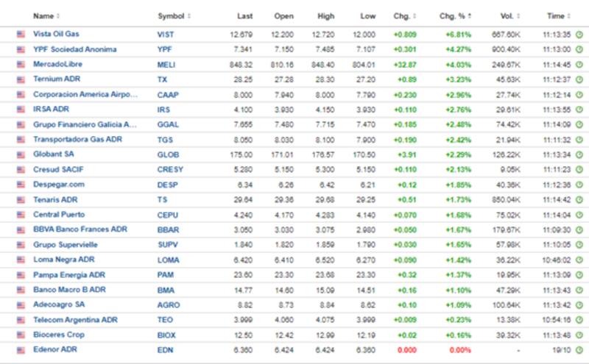Click the US flag icon beside Vista Oil Gas
Image resolution: width=589 pixels, height=364 pixels.
coord(21,34)
